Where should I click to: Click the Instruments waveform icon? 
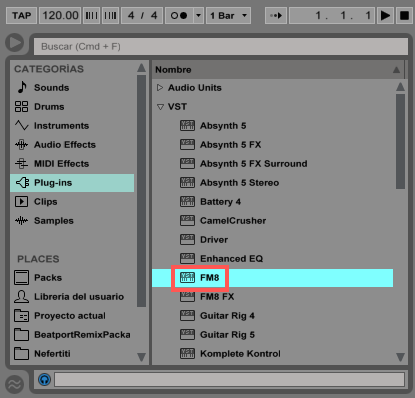pos(22,126)
